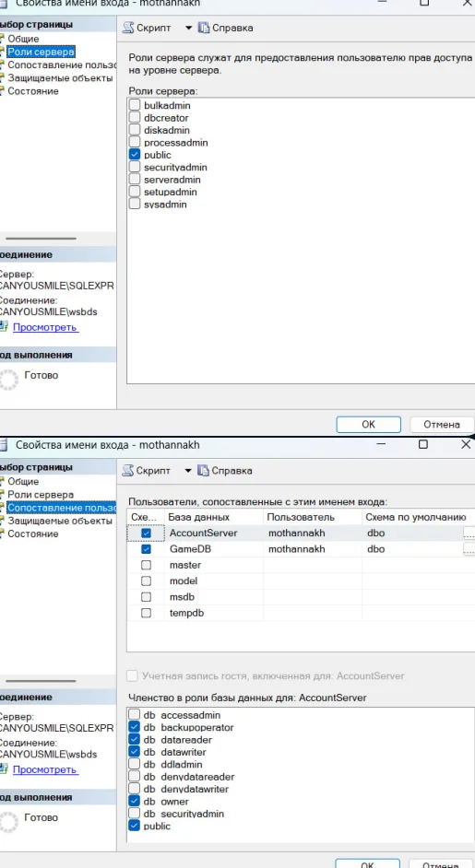The width and height of the screenshot is (475, 868).
Task: Click the Готово progress spinner icon in the lower dialog
Action: pos(7,823)
